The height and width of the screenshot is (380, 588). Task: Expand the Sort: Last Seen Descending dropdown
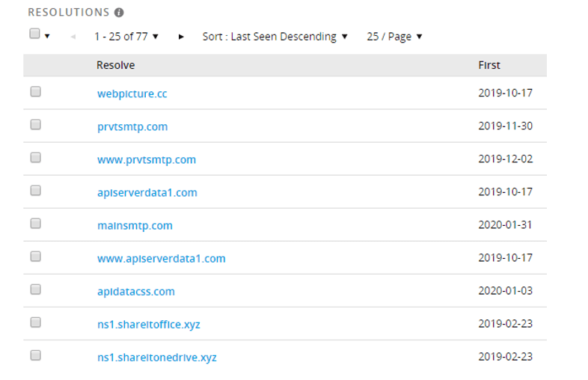pos(275,37)
